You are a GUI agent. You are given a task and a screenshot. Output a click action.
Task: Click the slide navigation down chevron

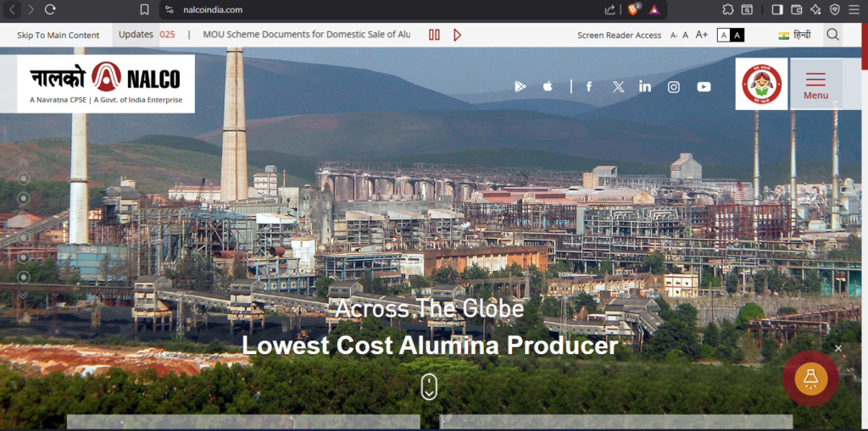point(24,295)
